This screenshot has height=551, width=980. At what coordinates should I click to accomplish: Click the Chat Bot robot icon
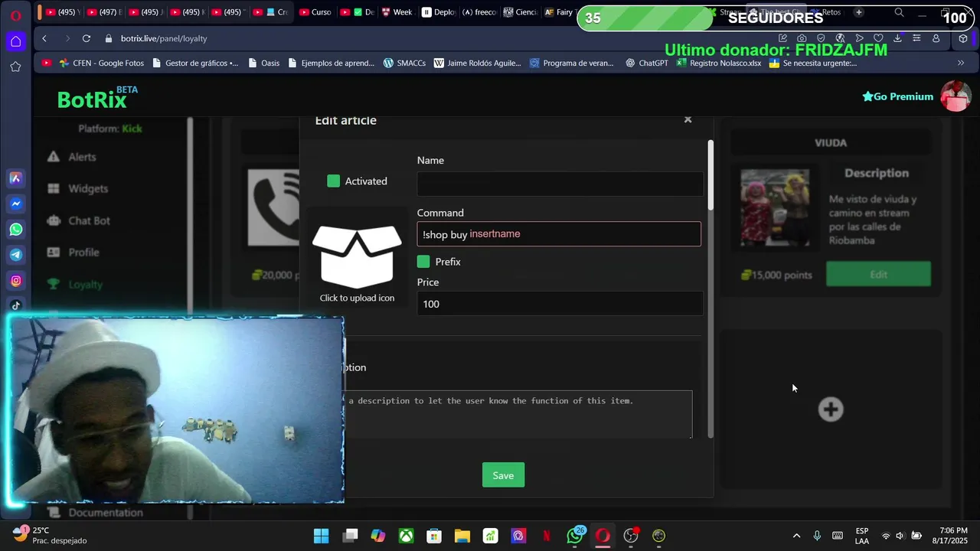click(x=53, y=220)
